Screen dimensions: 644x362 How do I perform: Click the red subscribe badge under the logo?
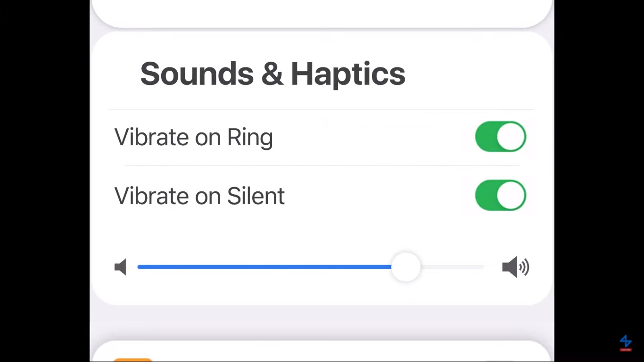[x=626, y=350]
